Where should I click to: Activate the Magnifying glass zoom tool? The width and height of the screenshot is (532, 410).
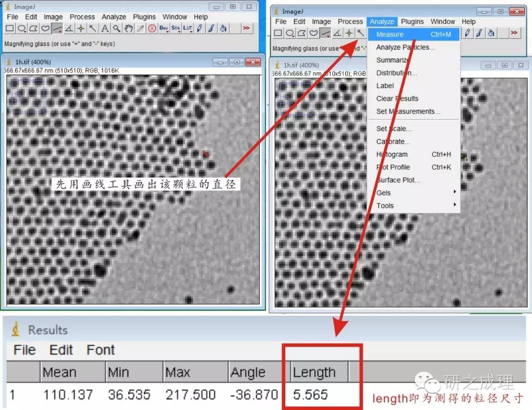(x=117, y=28)
